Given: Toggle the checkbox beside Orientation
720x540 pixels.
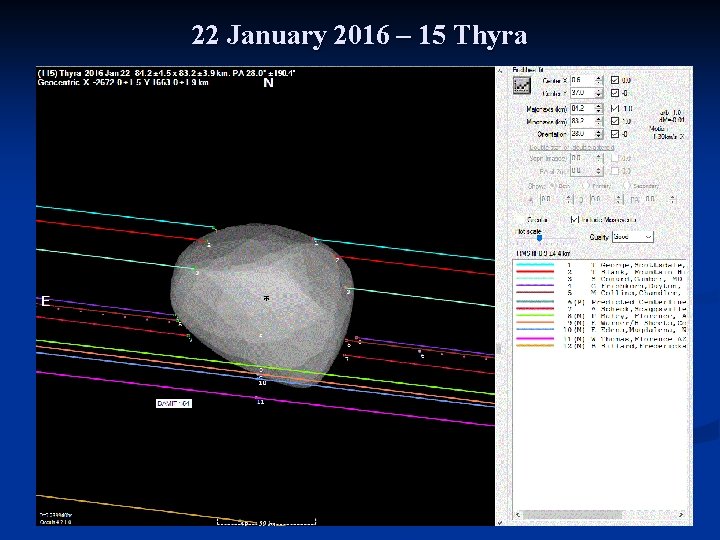Looking at the screenshot, I should tap(615, 134).
